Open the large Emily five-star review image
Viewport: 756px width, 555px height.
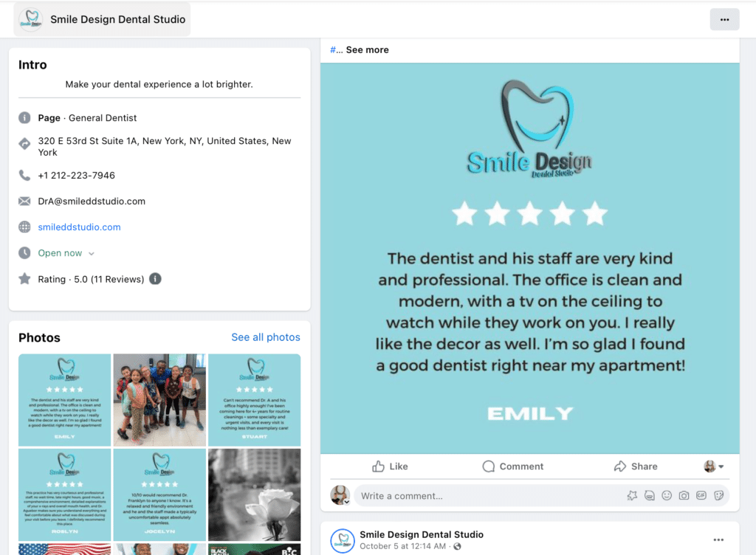(x=530, y=258)
